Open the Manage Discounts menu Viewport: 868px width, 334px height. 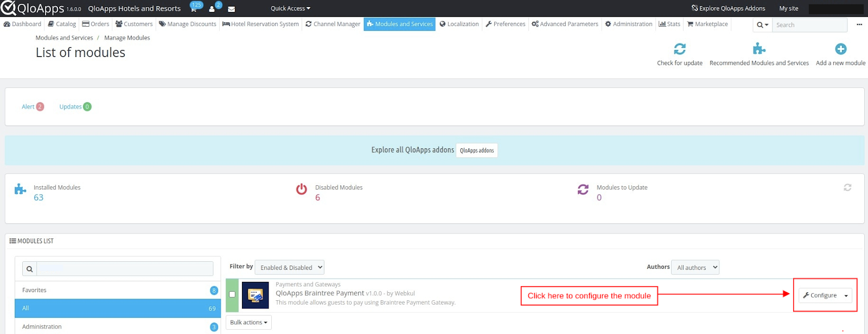[188, 24]
